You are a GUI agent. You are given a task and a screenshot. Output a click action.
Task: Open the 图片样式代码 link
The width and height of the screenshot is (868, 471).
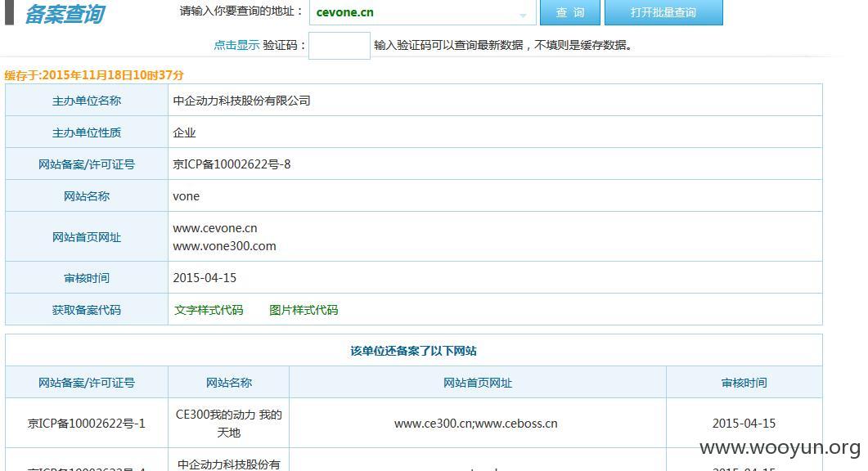[x=304, y=310]
